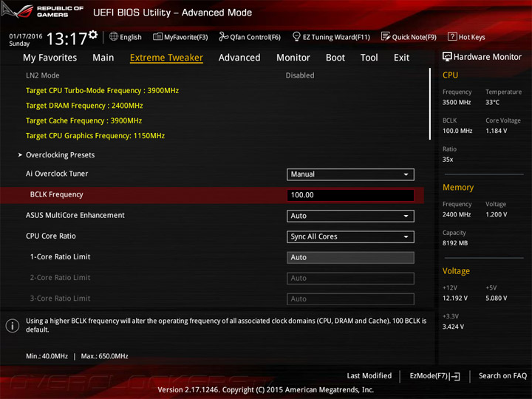532x399 pixels.
Task: Expand the Overclocking Presets submenu
Action: tap(60, 155)
